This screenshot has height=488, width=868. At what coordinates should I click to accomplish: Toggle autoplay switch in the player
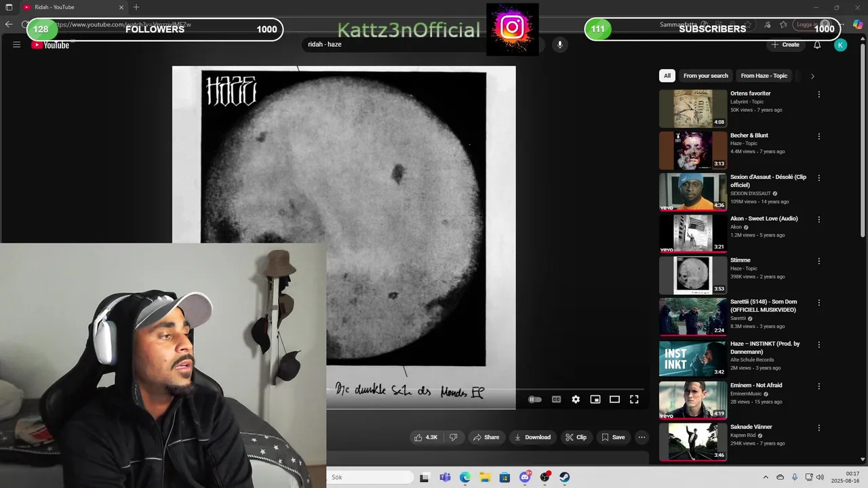click(x=535, y=399)
